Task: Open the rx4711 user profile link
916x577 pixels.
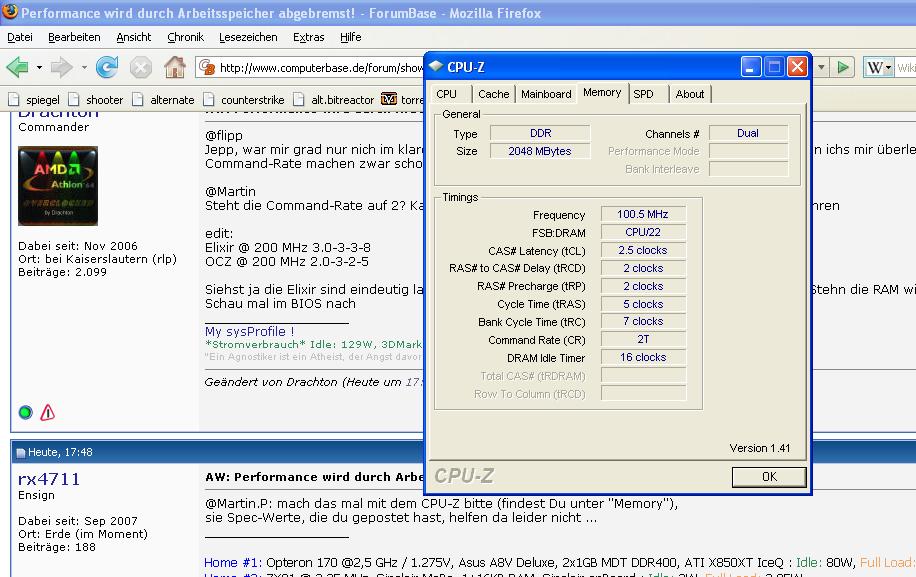Action: click(x=49, y=479)
